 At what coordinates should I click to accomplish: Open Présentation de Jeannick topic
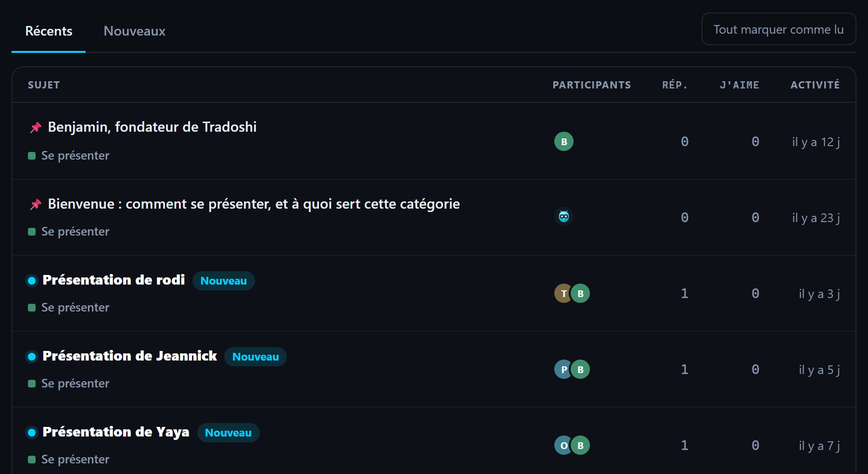129,356
